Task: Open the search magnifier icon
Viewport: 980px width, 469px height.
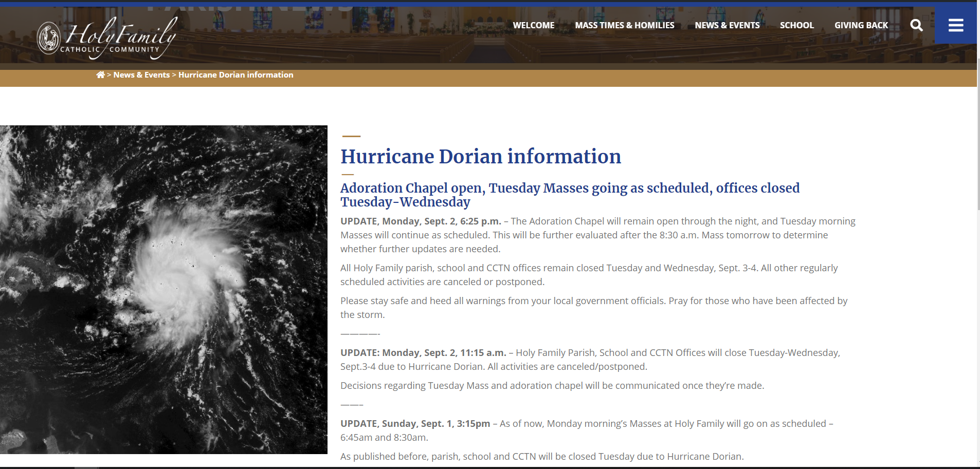Action: tap(916, 25)
